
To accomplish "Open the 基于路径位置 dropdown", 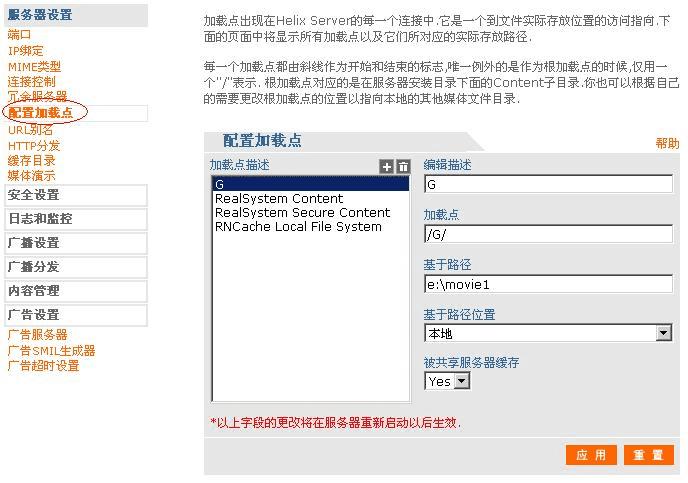I will (548, 333).
